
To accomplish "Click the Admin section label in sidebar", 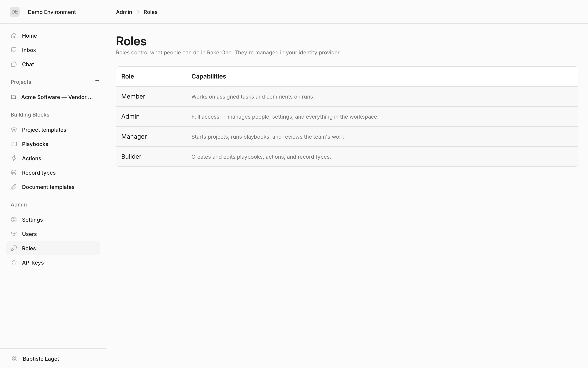I will tap(19, 204).
